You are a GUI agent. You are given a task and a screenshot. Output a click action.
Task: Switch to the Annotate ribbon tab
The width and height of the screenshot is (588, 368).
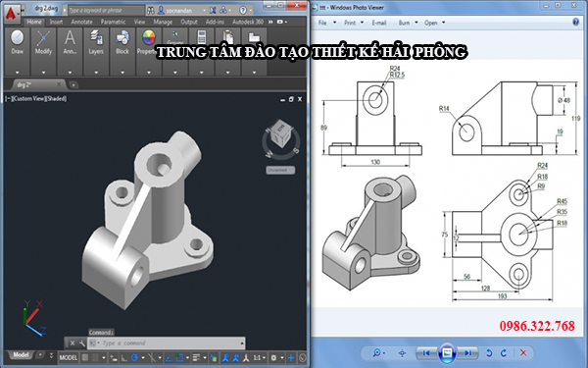click(x=81, y=22)
